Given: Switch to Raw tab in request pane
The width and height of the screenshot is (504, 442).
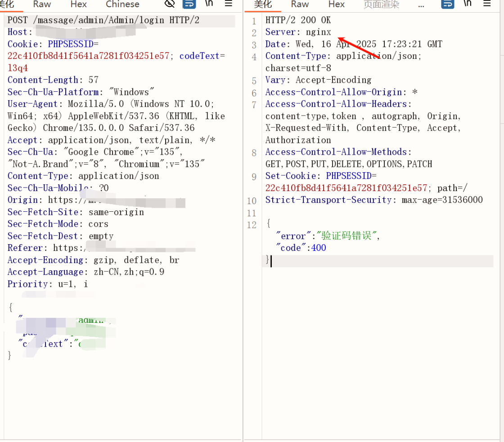Looking at the screenshot, I should [x=42, y=4].
